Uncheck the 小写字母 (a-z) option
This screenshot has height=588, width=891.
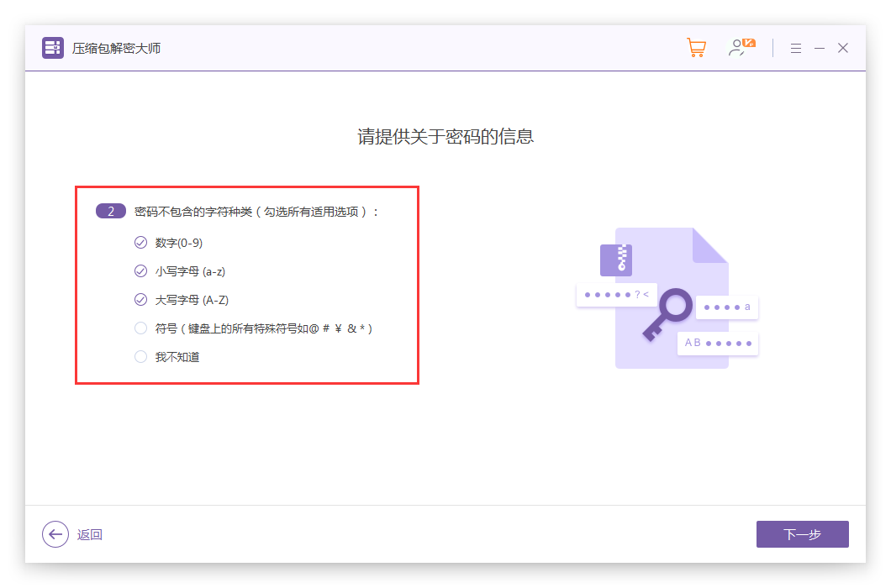tap(140, 271)
